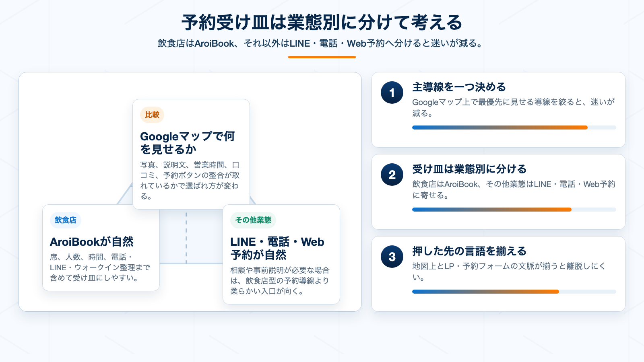
Task: Click the progress bar under 主導線を一つ決める
Action: (514, 128)
